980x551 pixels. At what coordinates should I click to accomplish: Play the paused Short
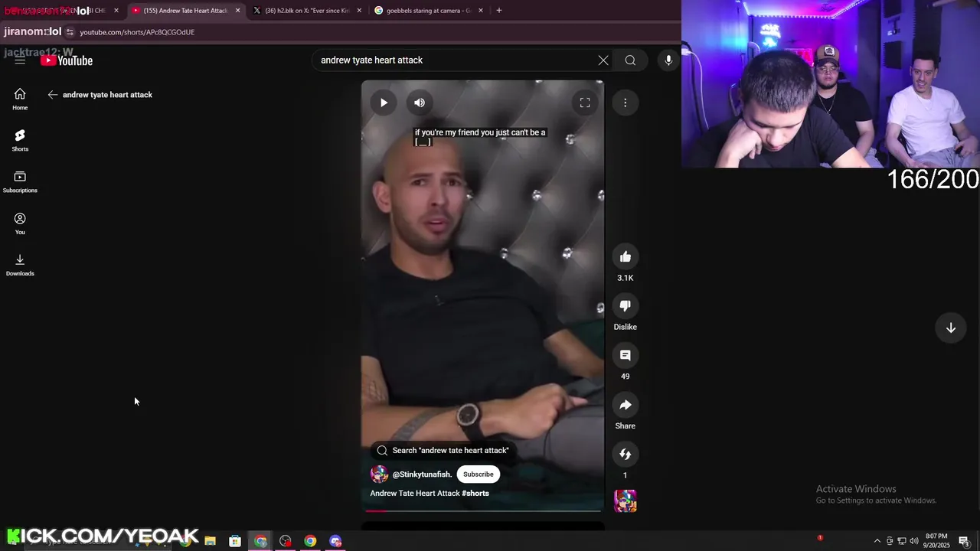(384, 103)
